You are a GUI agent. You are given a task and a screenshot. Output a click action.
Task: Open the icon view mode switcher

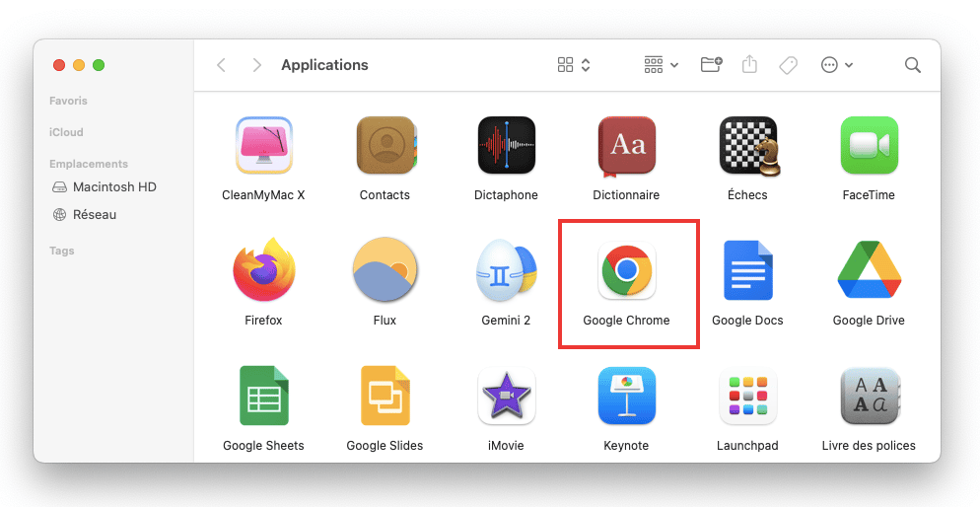574,65
